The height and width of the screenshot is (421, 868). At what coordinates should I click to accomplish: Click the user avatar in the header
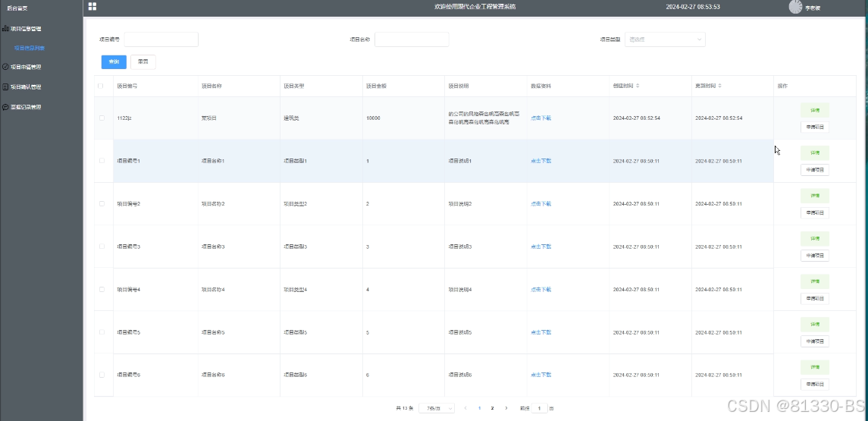point(795,7)
